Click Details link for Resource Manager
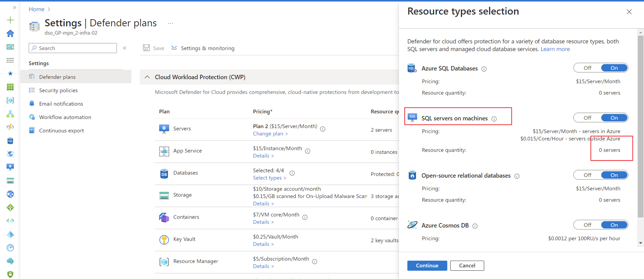This screenshot has width=644, height=279. click(x=263, y=266)
